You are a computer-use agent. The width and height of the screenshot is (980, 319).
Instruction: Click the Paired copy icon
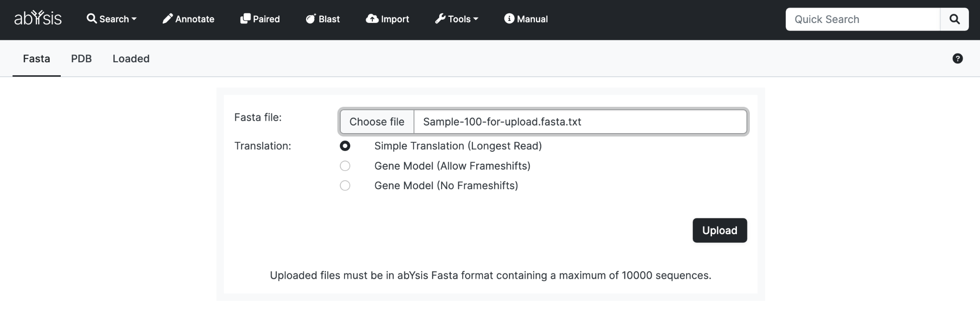pos(245,19)
